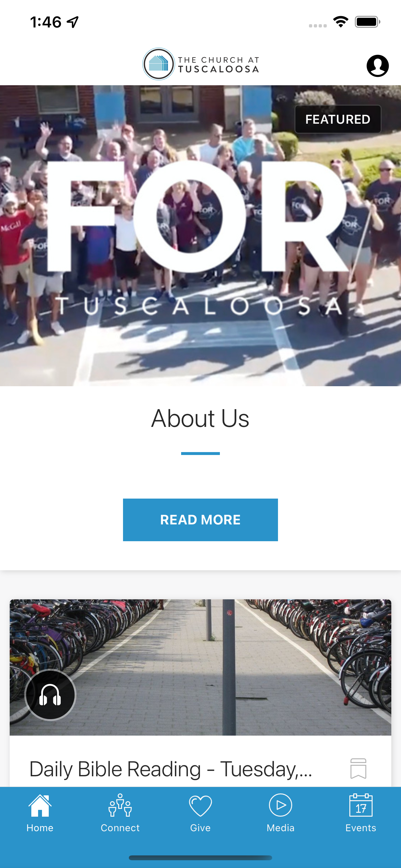Image resolution: width=401 pixels, height=868 pixels.
Task: Click the READ MORE button
Action: click(200, 520)
